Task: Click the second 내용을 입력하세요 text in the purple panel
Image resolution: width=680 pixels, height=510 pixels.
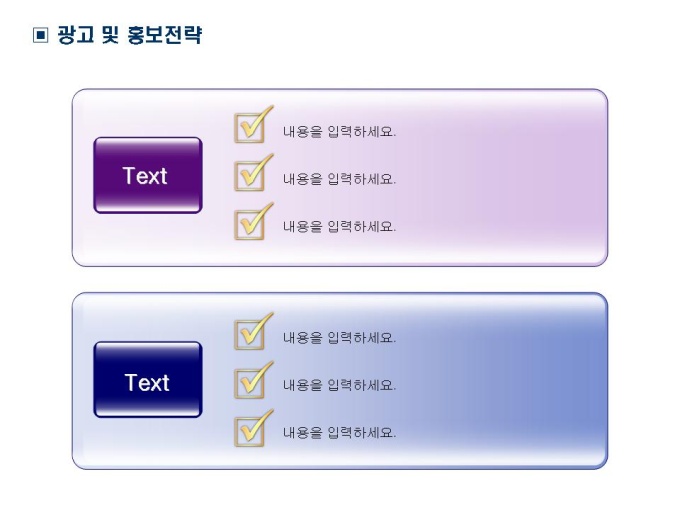Action: (339, 179)
